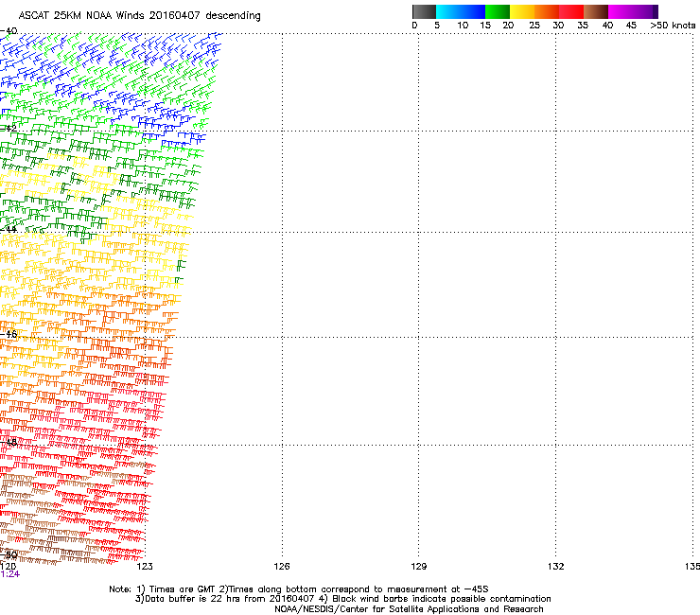Viewport: 700px width, 615px height.
Task: Select the orange 25-30 knots color segment
Action: 547,11
